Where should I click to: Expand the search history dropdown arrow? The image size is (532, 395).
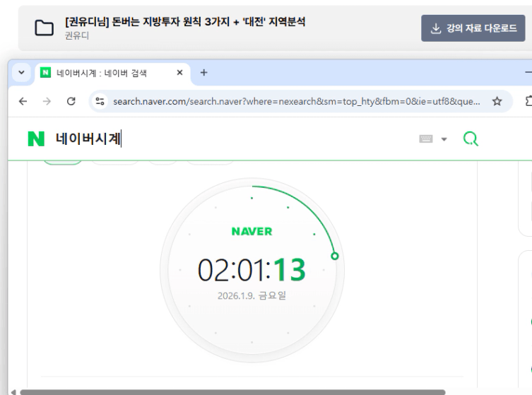tap(444, 139)
